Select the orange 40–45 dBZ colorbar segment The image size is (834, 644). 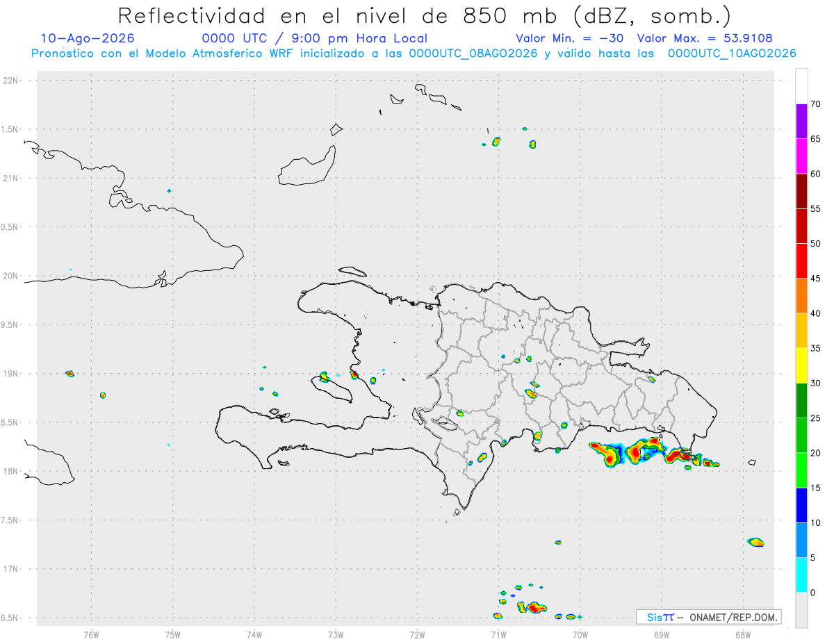801,295
